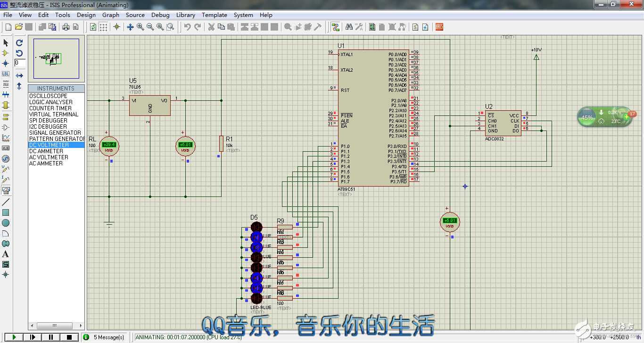The width and height of the screenshot is (644, 343).
Task: Center view with the blue pan arrows
Action: [x=131, y=27]
